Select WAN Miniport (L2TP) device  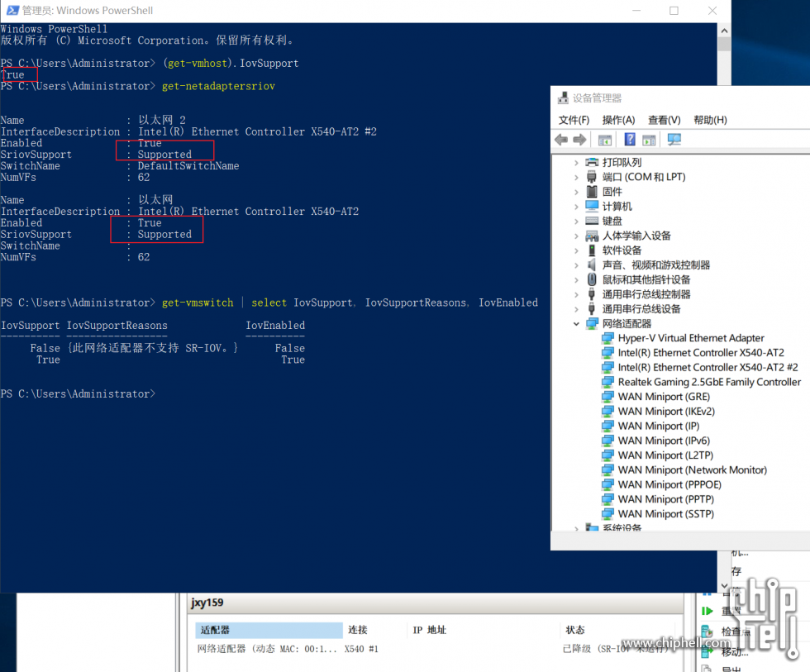click(x=665, y=455)
